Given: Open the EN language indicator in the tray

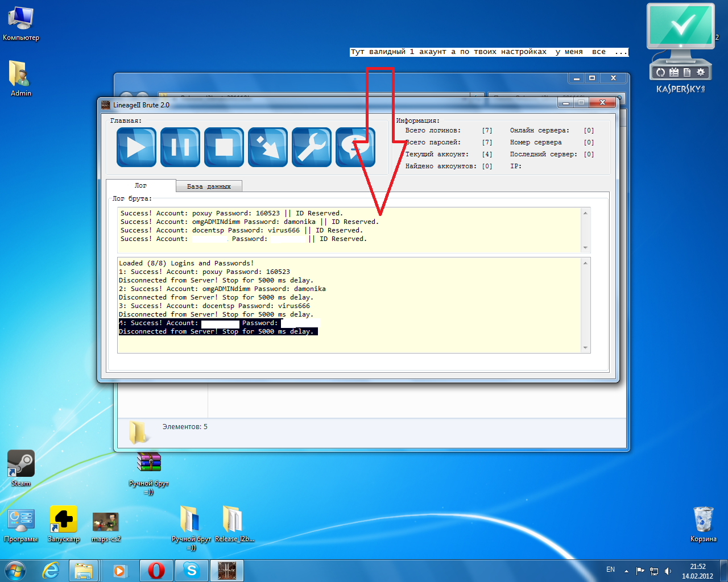Looking at the screenshot, I should pos(610,569).
